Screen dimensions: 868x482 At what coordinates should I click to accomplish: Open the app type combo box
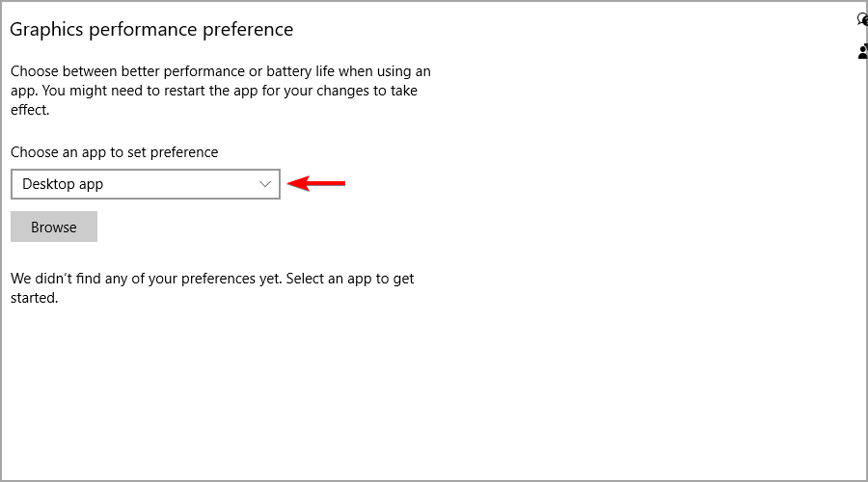pos(146,184)
